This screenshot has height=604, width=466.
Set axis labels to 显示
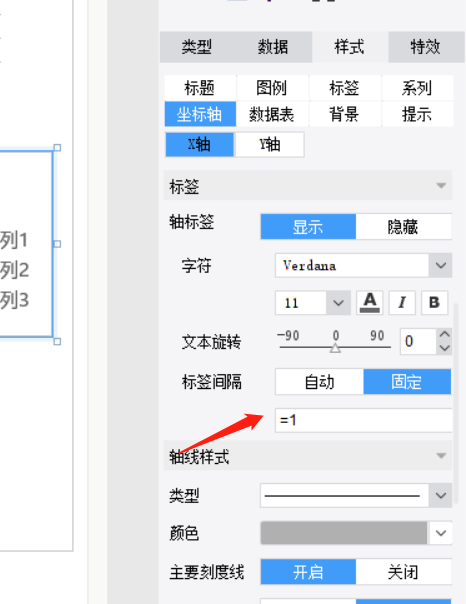[x=308, y=226]
